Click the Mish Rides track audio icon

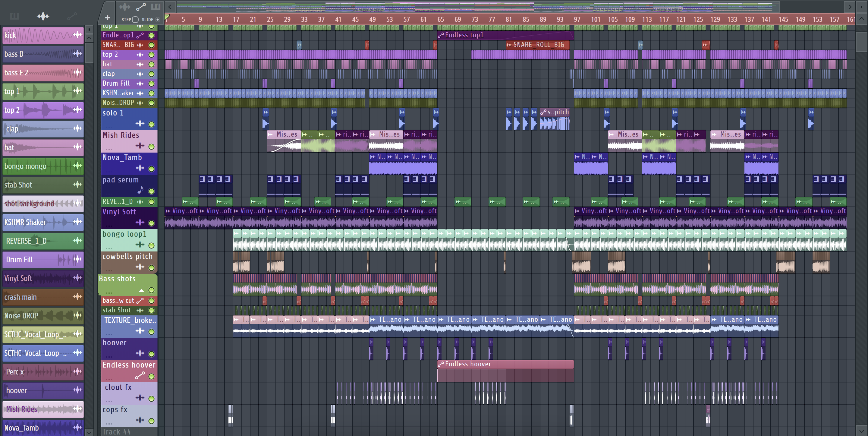point(140,146)
